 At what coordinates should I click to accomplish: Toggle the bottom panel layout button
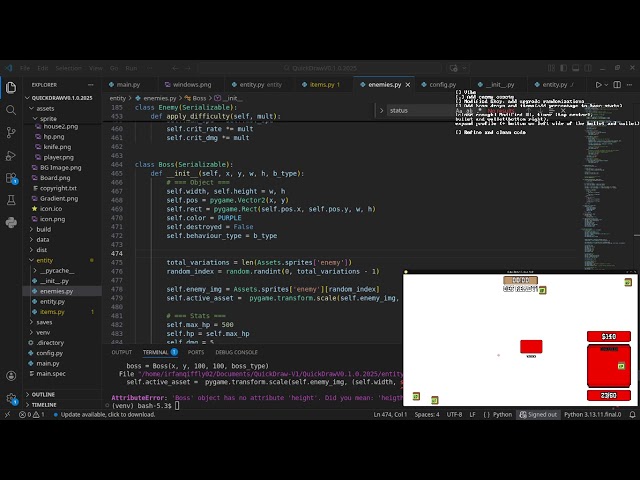[576, 68]
